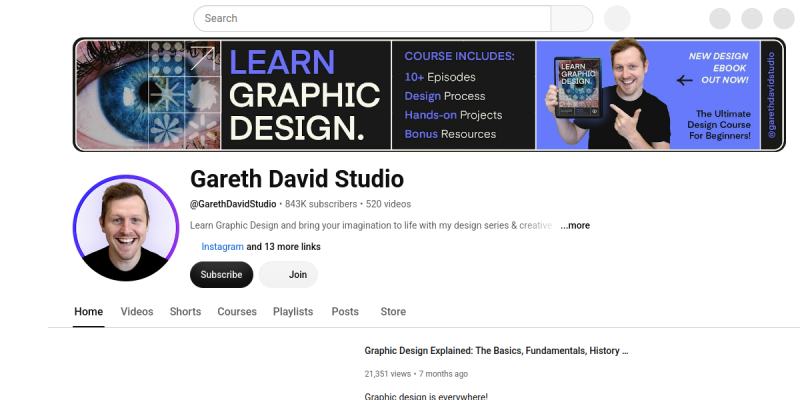This screenshot has width=800, height=400.
Task: Open the Gareth David Studio channel banner
Action: (429, 94)
